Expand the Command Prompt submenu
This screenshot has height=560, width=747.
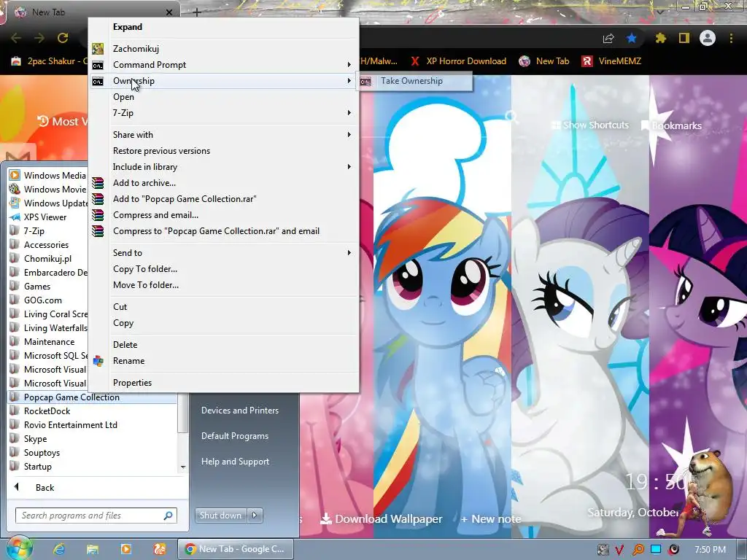(349, 65)
